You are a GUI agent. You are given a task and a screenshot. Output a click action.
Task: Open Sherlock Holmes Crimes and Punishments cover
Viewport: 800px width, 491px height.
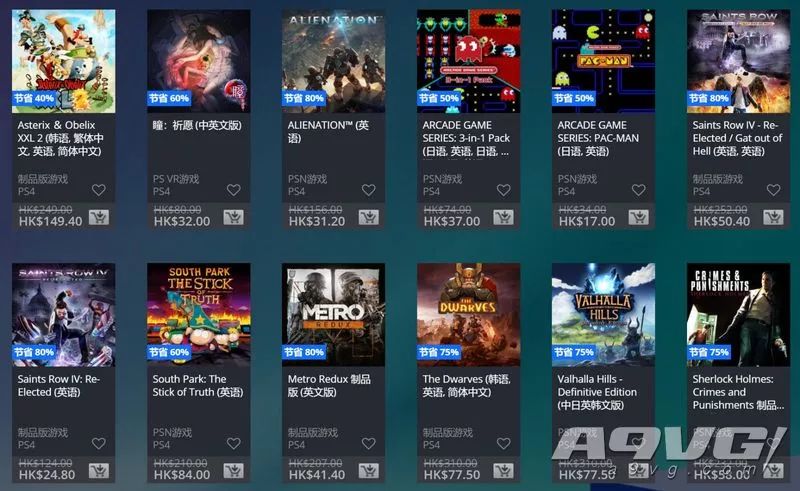point(738,314)
